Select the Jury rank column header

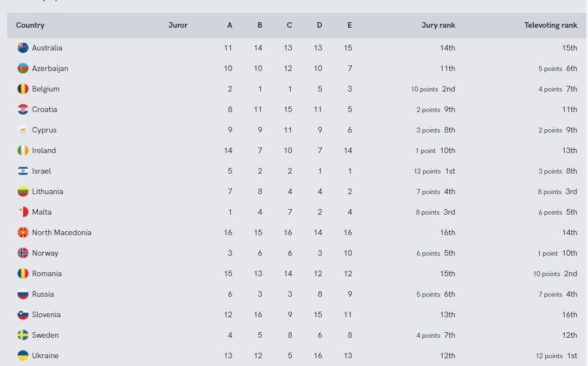[438, 25]
